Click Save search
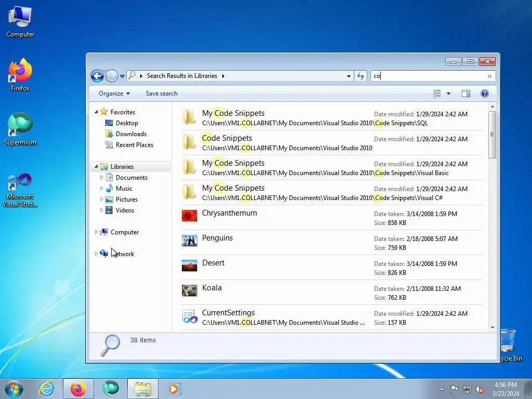This screenshot has height=399, width=532. [162, 94]
